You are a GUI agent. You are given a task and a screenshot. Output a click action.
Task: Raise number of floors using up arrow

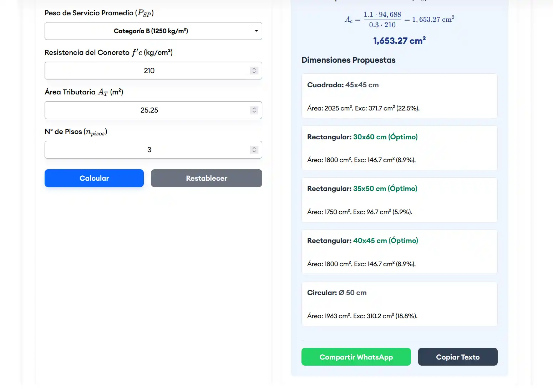tap(254, 148)
